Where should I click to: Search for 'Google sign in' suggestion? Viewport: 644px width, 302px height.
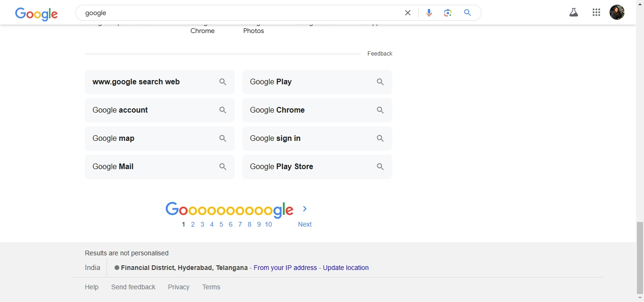coord(317,139)
